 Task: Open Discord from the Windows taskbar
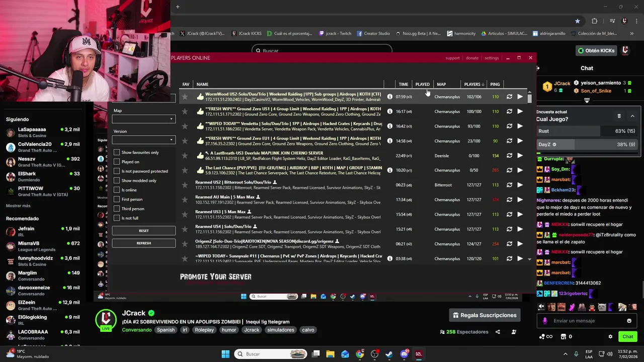click(x=404, y=354)
